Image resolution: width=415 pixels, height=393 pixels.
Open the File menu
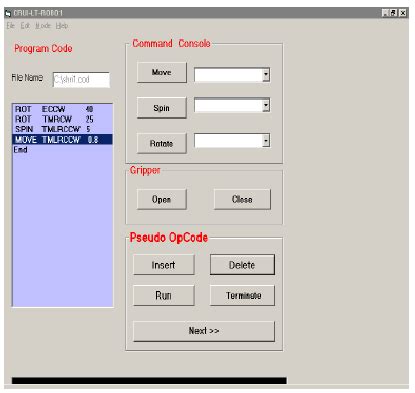pos(11,26)
